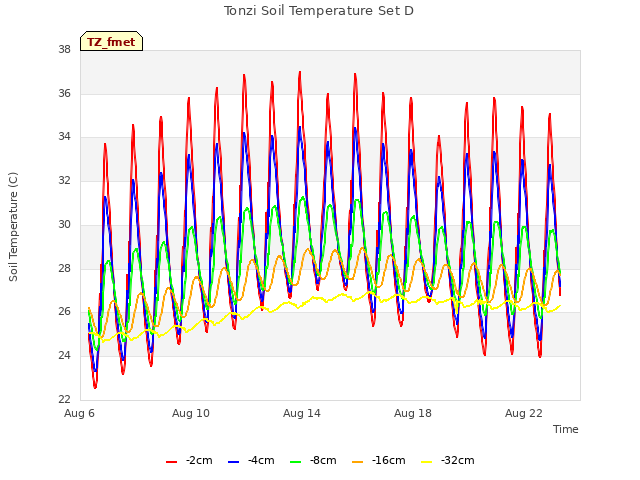Click the Aug 18 x-axis tick label
The image size is (640, 480).
pyautogui.click(x=413, y=413)
